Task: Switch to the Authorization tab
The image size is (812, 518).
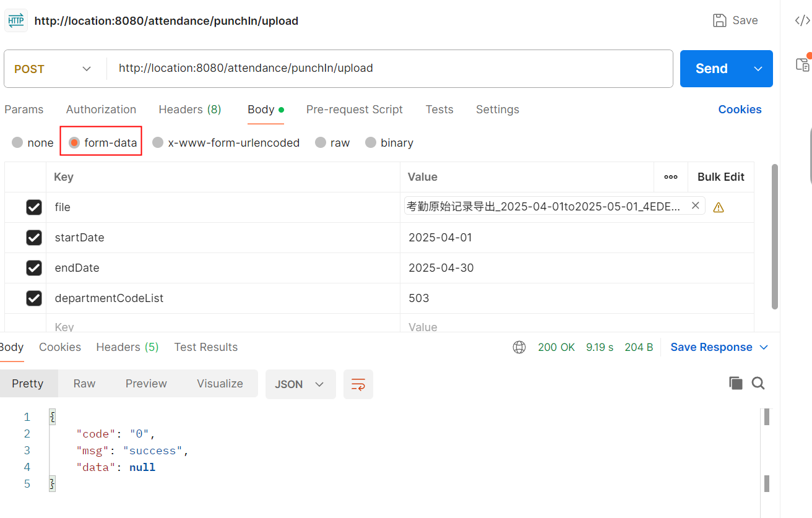Action: click(x=101, y=110)
